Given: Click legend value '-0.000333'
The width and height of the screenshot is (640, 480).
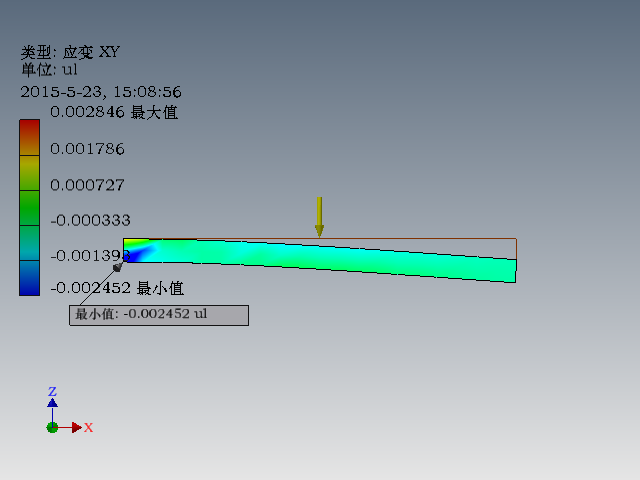Looking at the screenshot, I should pos(90,221).
